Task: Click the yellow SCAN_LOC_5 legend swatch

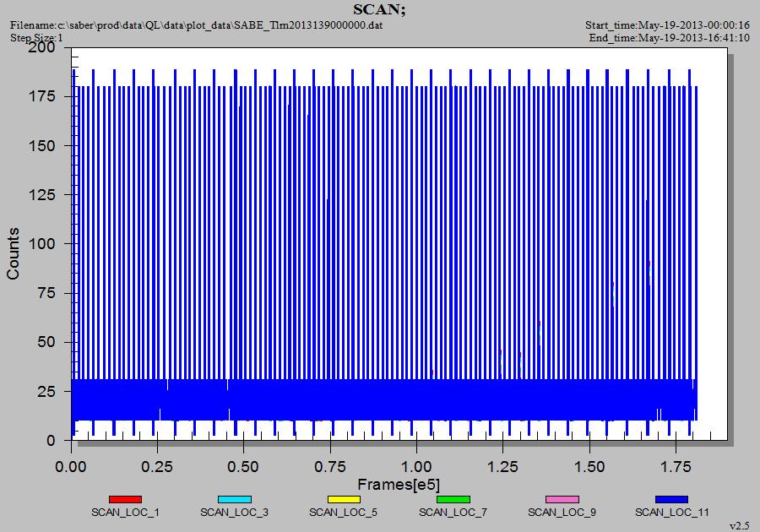Action: (x=344, y=499)
